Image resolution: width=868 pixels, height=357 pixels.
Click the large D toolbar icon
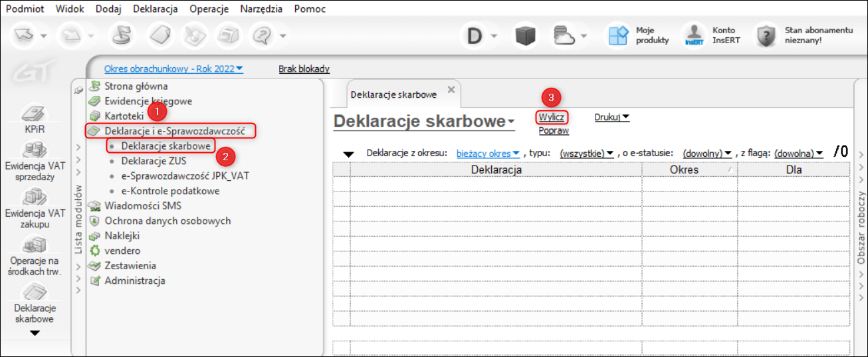pos(474,36)
